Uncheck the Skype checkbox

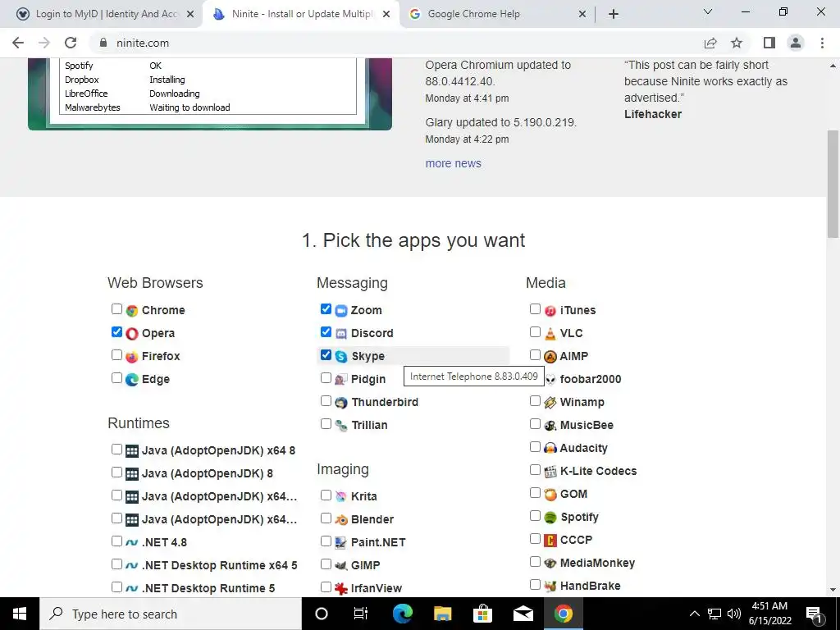[326, 355]
